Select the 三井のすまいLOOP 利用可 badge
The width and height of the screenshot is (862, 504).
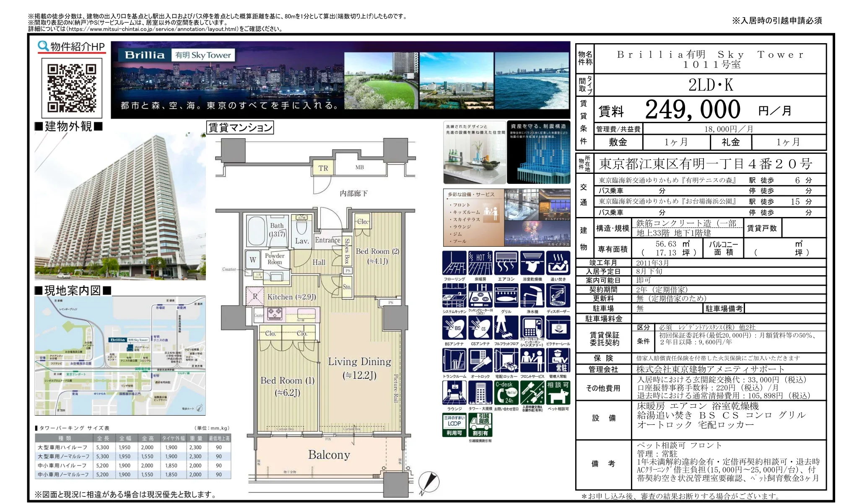click(454, 425)
